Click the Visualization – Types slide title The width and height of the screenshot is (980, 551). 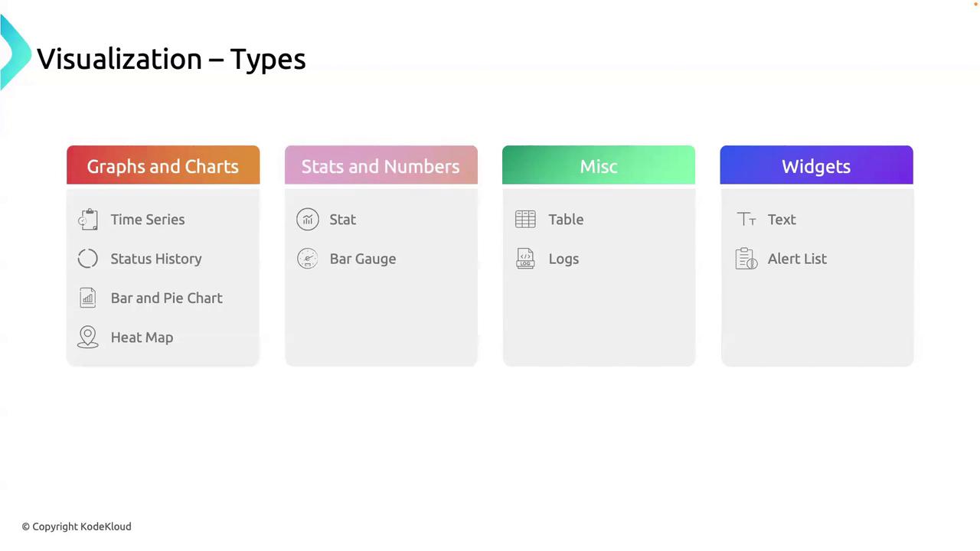pyautogui.click(x=171, y=59)
